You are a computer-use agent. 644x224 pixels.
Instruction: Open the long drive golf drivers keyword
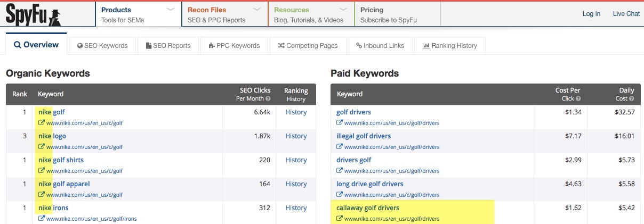click(369, 184)
